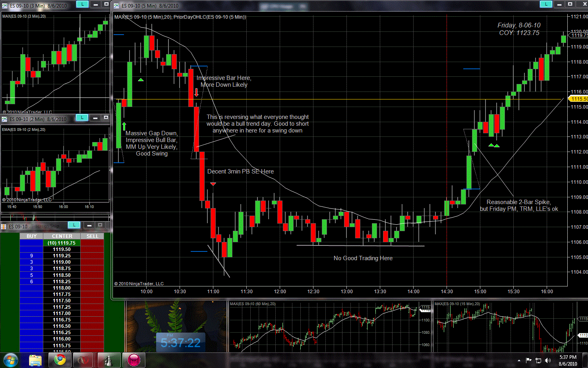Screen dimensions: 588x368
Task: Toggle the L button on the 2 Min chart
Action: click(82, 117)
